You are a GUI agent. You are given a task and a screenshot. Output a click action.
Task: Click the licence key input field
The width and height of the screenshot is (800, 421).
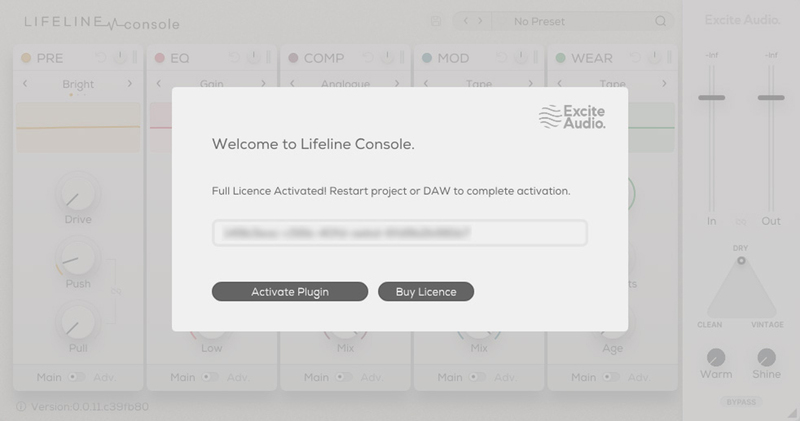point(399,233)
